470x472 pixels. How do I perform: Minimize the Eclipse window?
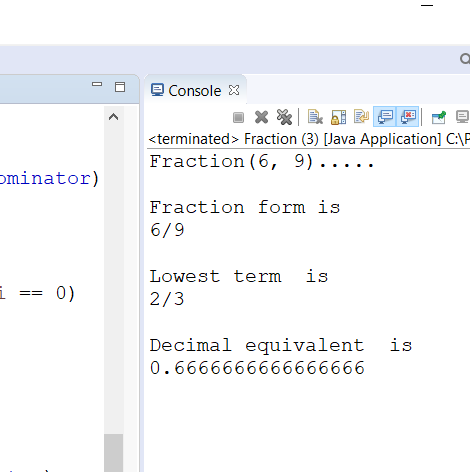(x=427, y=5)
